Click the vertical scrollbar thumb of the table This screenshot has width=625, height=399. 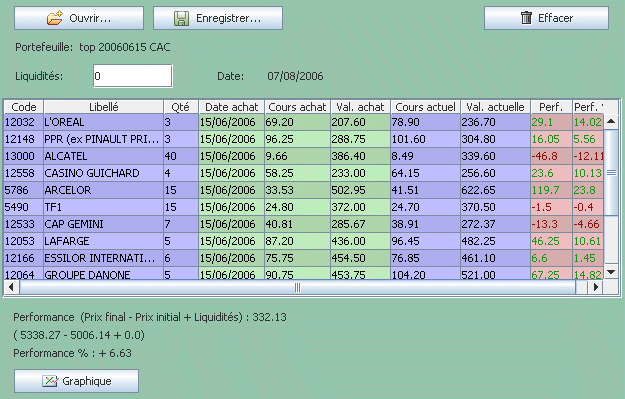611,173
